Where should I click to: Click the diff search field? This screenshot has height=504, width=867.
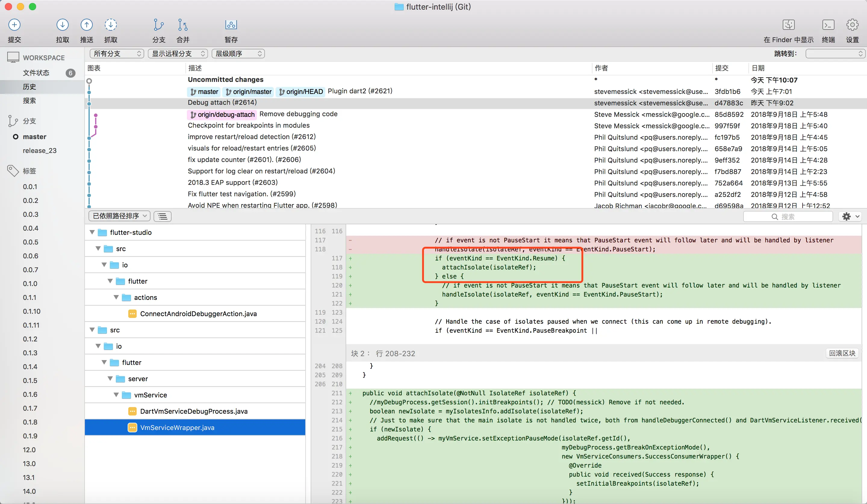[x=788, y=216]
